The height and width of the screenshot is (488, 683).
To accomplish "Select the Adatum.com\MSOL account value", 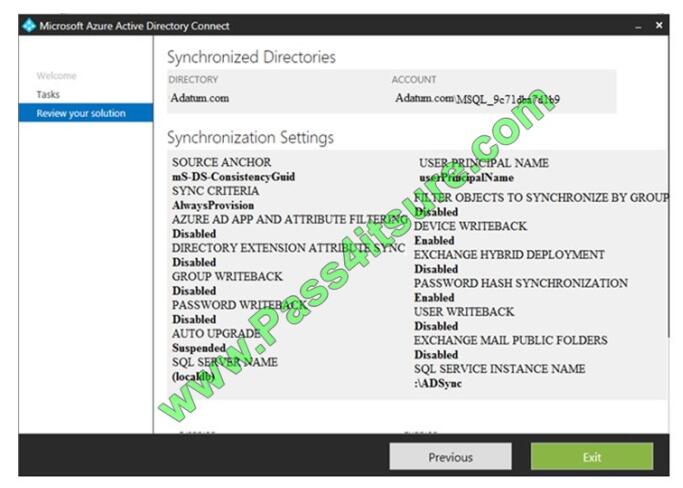I will click(477, 99).
